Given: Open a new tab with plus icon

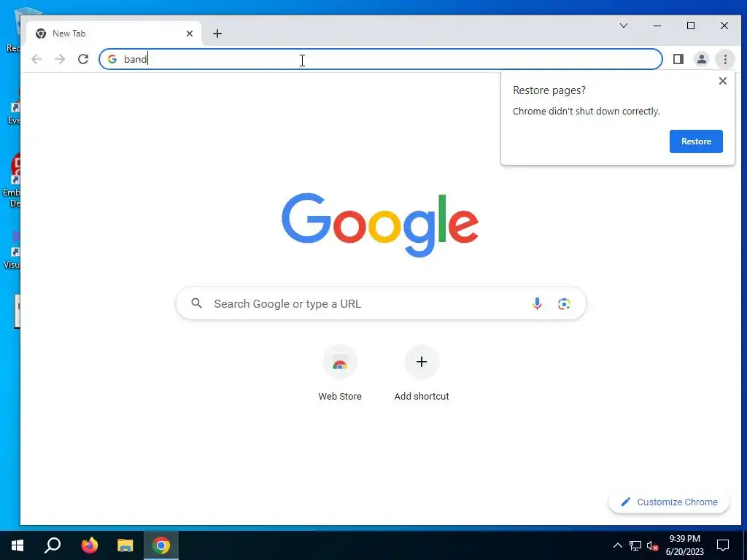Looking at the screenshot, I should click(x=217, y=34).
